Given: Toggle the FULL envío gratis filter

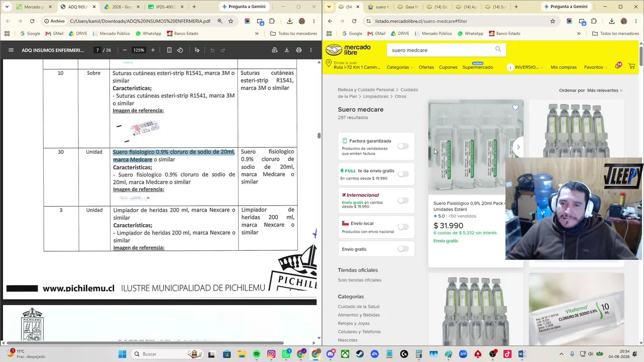Looking at the screenshot, I should click(403, 174).
